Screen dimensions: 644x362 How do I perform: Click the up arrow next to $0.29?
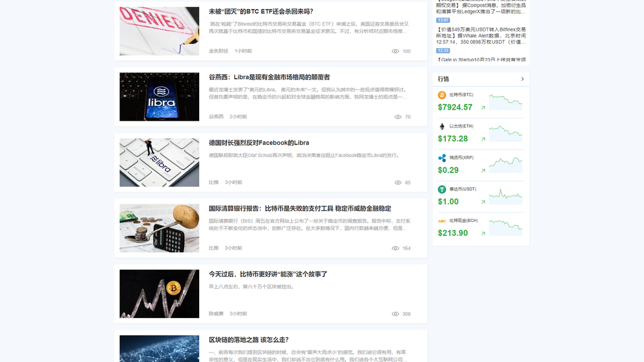click(x=483, y=170)
